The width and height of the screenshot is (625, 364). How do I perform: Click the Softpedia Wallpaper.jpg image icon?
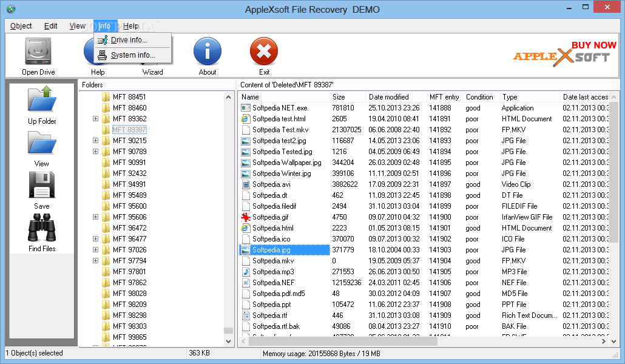pyautogui.click(x=246, y=163)
